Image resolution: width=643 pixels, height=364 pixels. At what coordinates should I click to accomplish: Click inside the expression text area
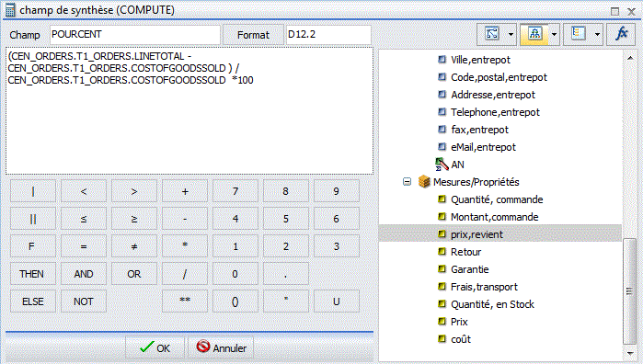click(x=189, y=110)
